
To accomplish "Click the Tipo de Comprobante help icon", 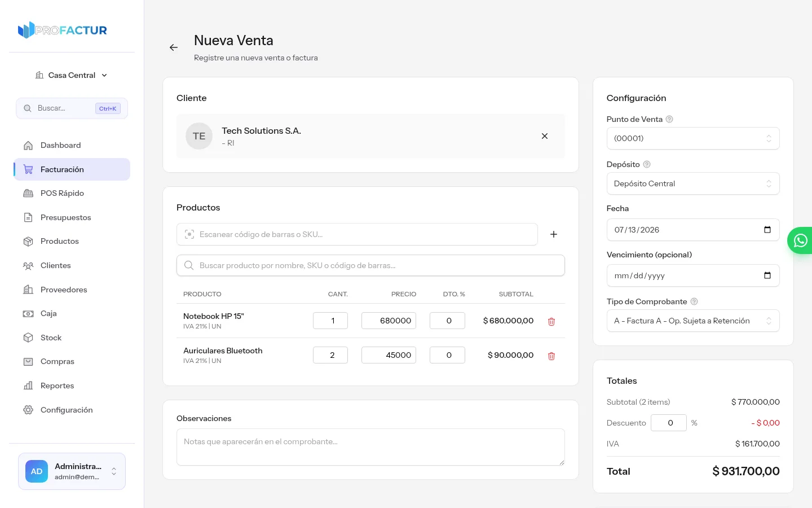I will pyautogui.click(x=694, y=301).
